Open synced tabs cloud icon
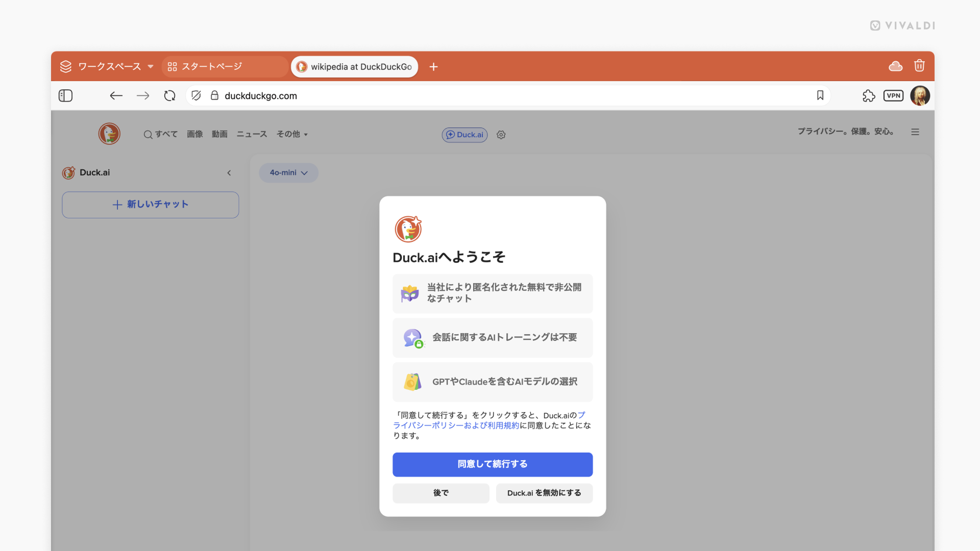This screenshot has width=980, height=551. point(896,66)
